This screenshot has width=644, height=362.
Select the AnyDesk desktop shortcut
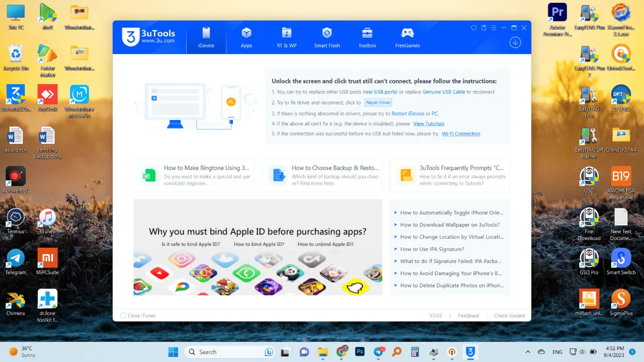pyautogui.click(x=47, y=99)
